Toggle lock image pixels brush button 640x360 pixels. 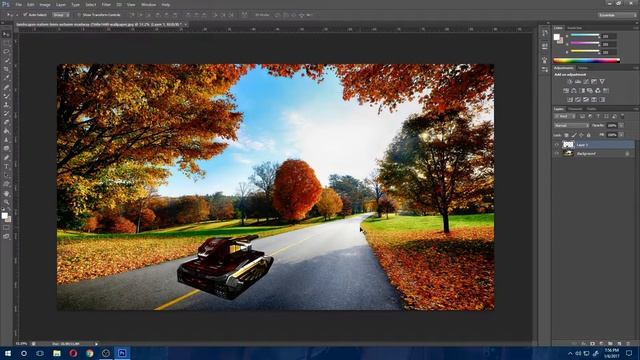(574, 135)
